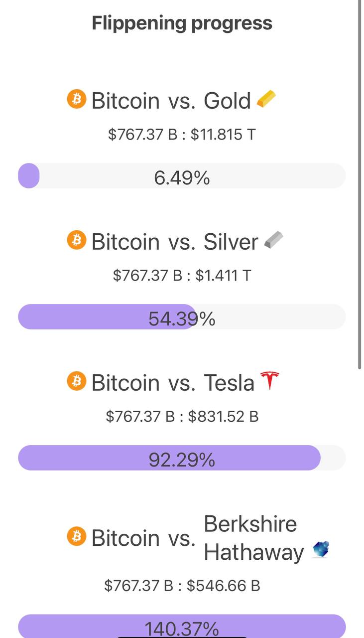Click the Berkshire Hathaway blue gem icon

pos(321,550)
